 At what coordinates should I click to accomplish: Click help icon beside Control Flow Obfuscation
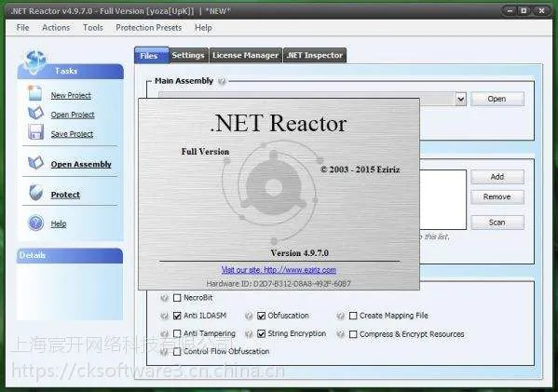tap(164, 352)
